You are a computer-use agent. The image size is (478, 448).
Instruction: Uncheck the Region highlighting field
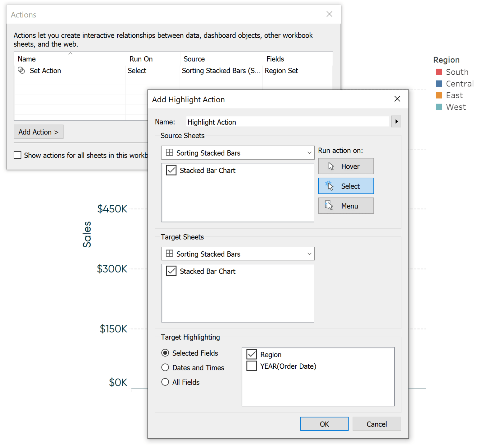coord(251,354)
